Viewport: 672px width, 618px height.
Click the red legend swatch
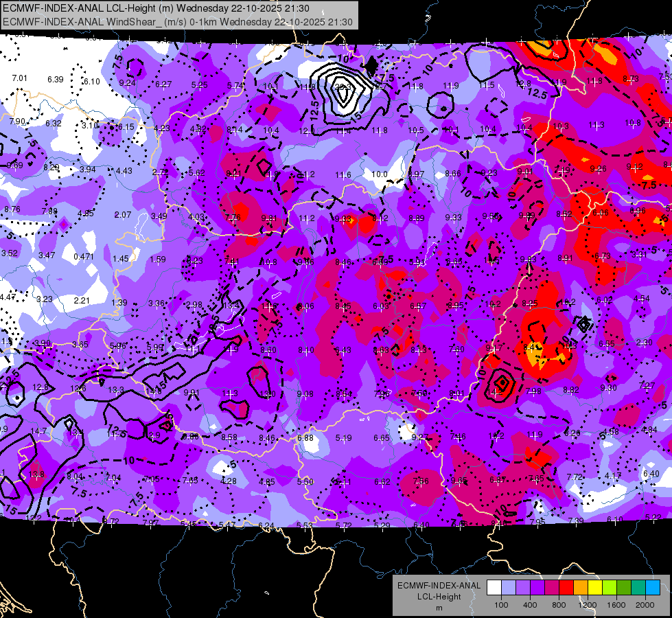coord(566,587)
